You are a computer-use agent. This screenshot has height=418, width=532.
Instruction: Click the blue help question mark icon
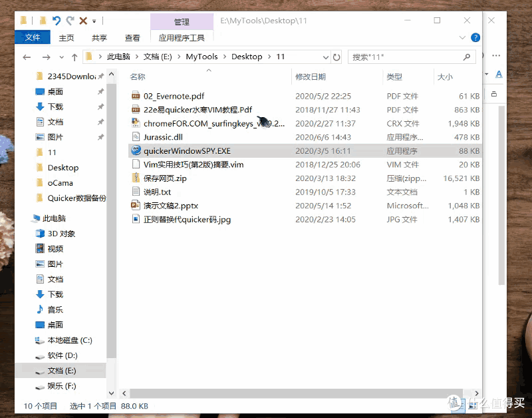click(475, 37)
